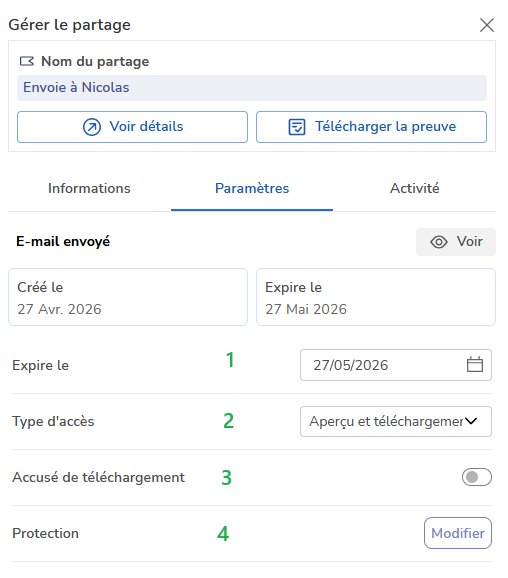Click the Voir détails button
This screenshot has width=508, height=578.
click(132, 127)
